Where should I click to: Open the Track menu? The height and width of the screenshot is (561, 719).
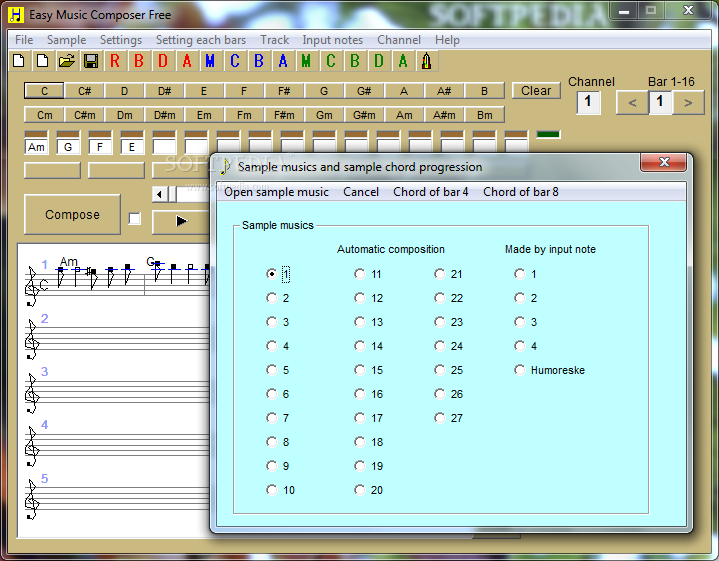tap(275, 40)
